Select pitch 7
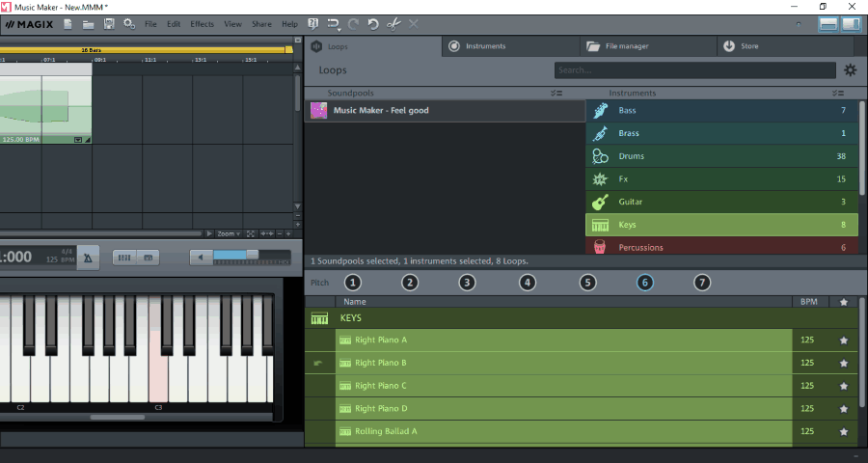This screenshot has width=868, height=463. coord(702,283)
